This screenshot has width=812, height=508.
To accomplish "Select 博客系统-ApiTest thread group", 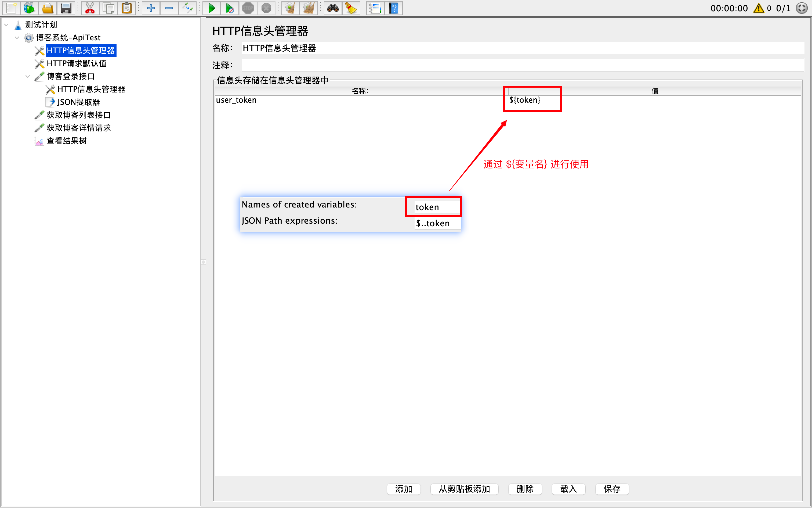I will click(x=68, y=38).
